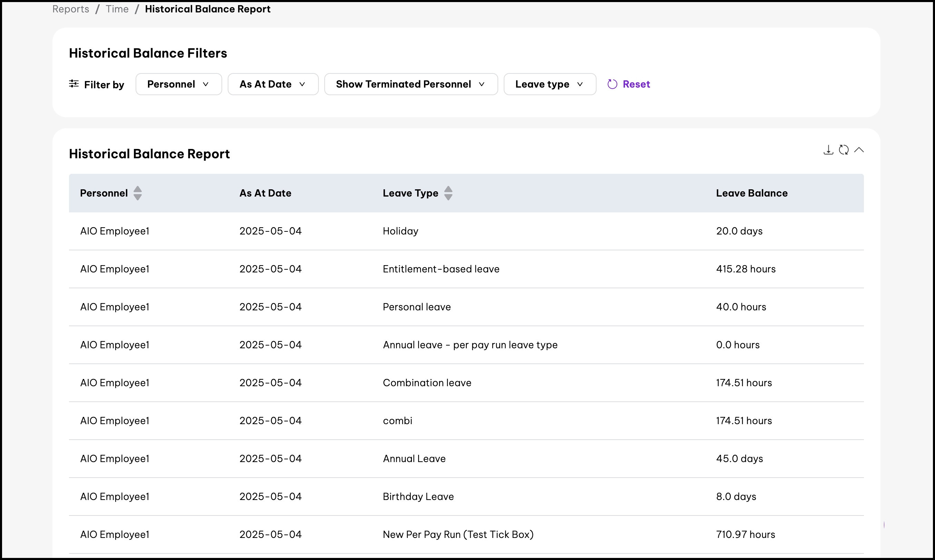Viewport: 935px width, 560px height.
Task: Open the Personnel filter dropdown
Action: [x=178, y=84]
